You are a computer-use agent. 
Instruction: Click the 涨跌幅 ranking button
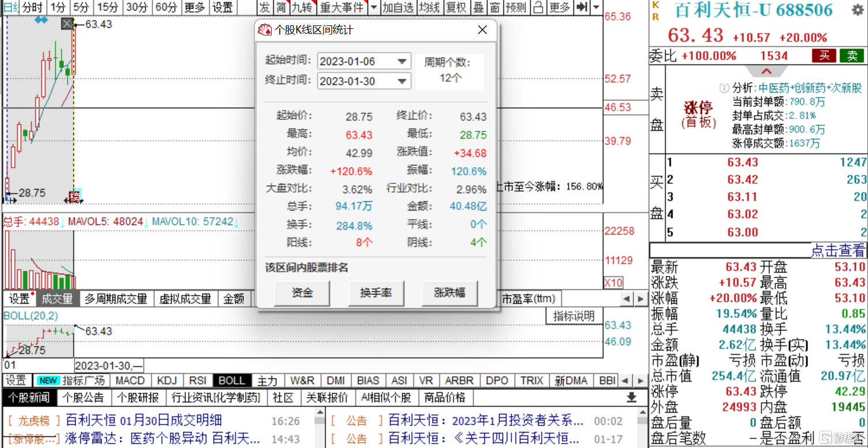click(450, 293)
